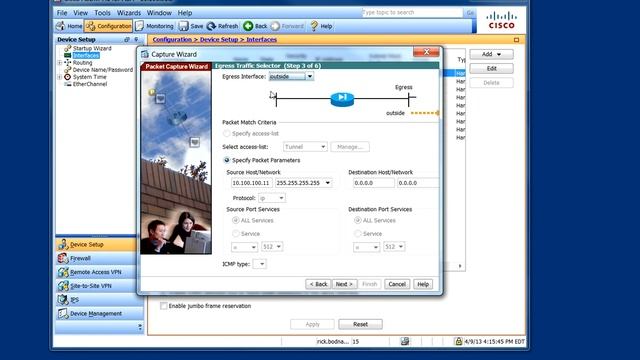Click the green Back arrow icon
This screenshot has width=640, height=360.
pos(248,26)
